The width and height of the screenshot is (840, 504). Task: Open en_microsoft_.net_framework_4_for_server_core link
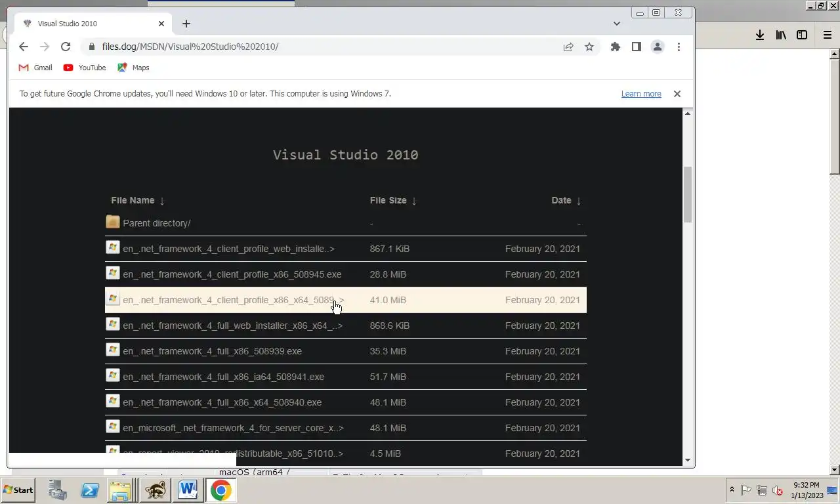[x=233, y=428]
